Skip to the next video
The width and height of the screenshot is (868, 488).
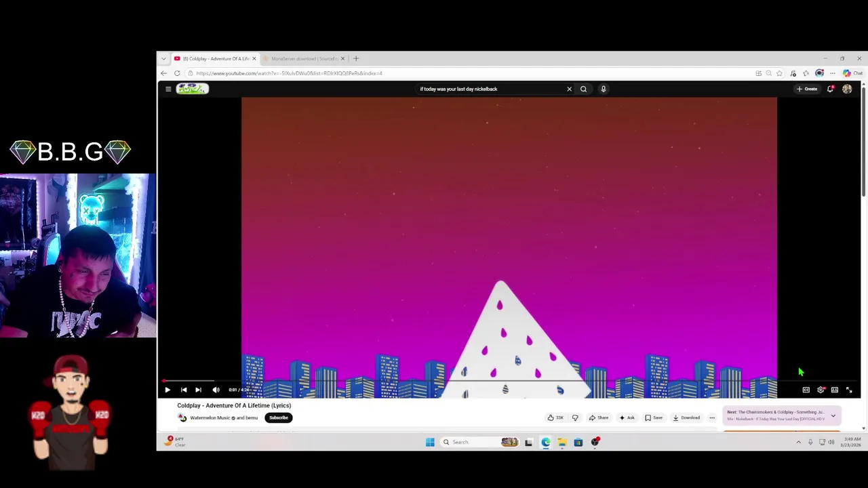(198, 390)
